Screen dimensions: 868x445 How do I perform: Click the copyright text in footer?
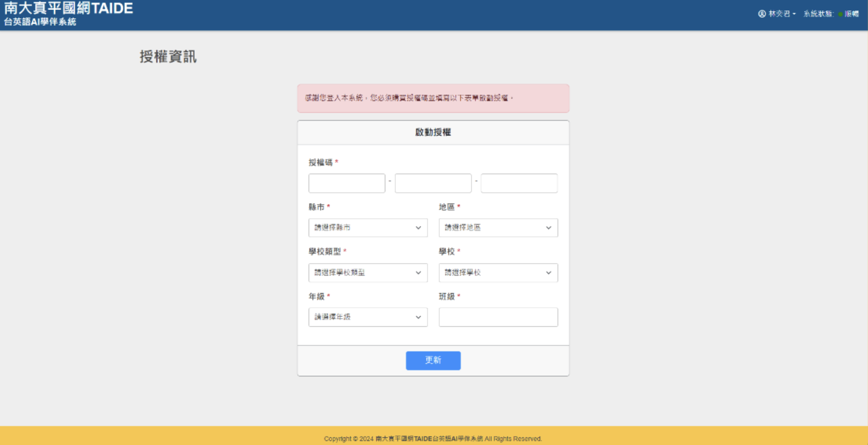pyautogui.click(x=433, y=439)
